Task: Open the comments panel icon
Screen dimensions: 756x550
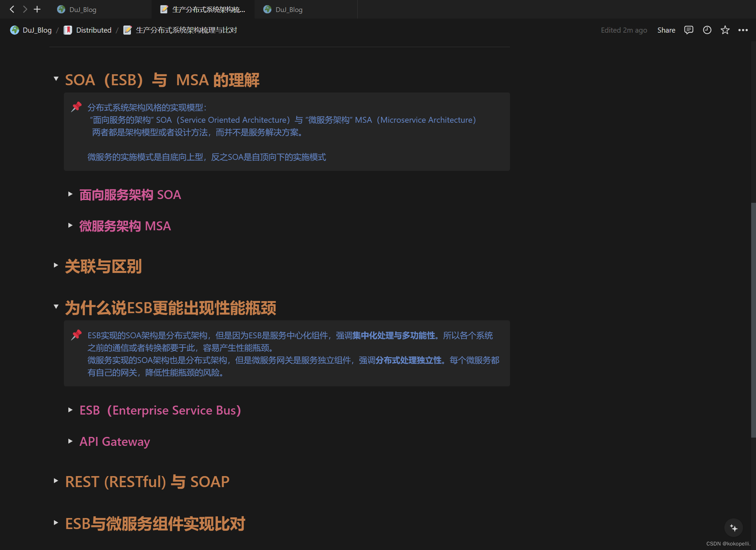Action: (689, 30)
